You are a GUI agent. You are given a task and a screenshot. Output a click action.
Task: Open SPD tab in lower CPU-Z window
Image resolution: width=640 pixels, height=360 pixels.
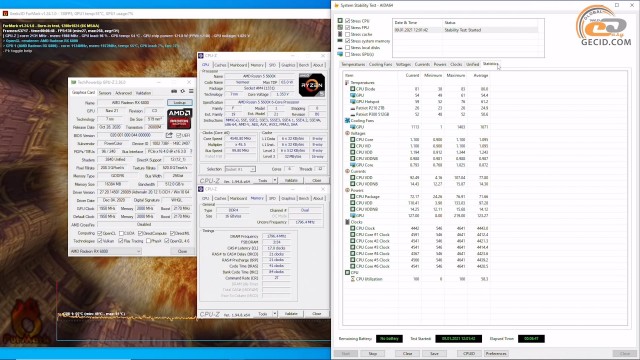click(x=272, y=198)
